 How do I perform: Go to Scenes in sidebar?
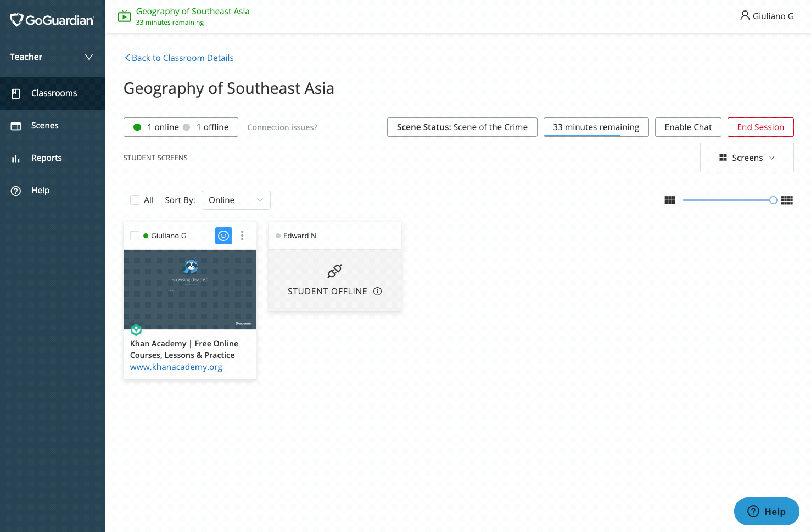coord(44,126)
